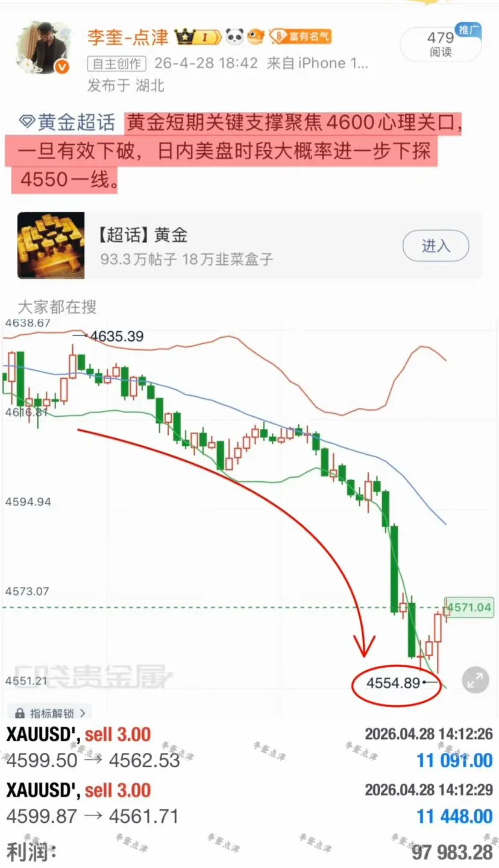Screen dimensions: 499x868
Task: Tap the panda badge icon
Action: pyautogui.click(x=234, y=37)
